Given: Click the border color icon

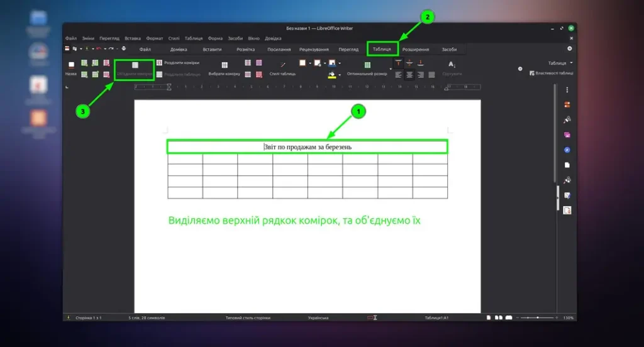Looking at the screenshot, I should [x=332, y=63].
